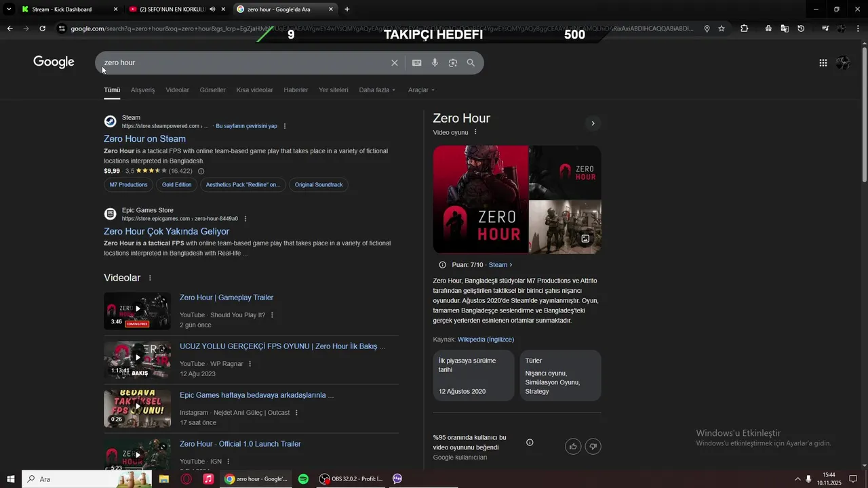This screenshot has width=868, height=488.
Task: Open the tab search dropdown arrow
Action: click(9, 9)
